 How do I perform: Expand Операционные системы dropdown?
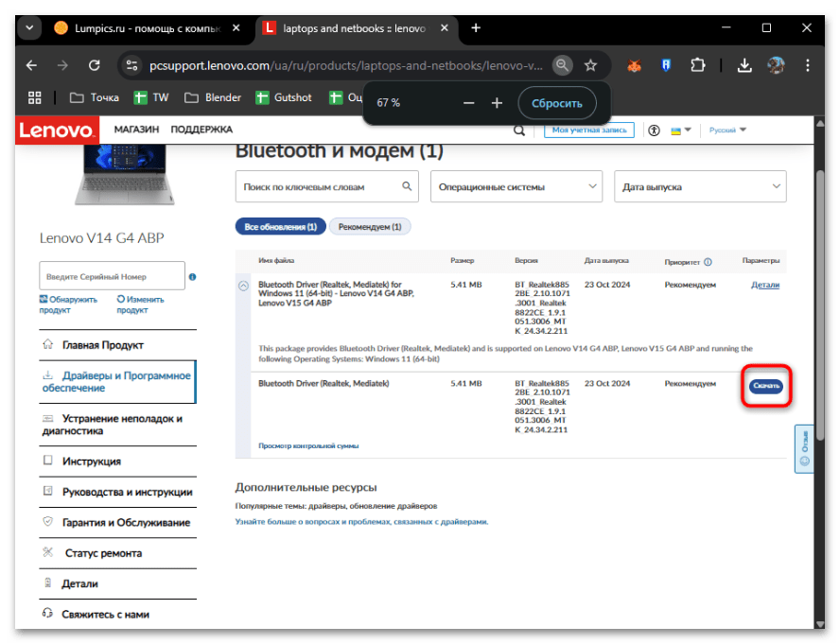click(x=516, y=186)
